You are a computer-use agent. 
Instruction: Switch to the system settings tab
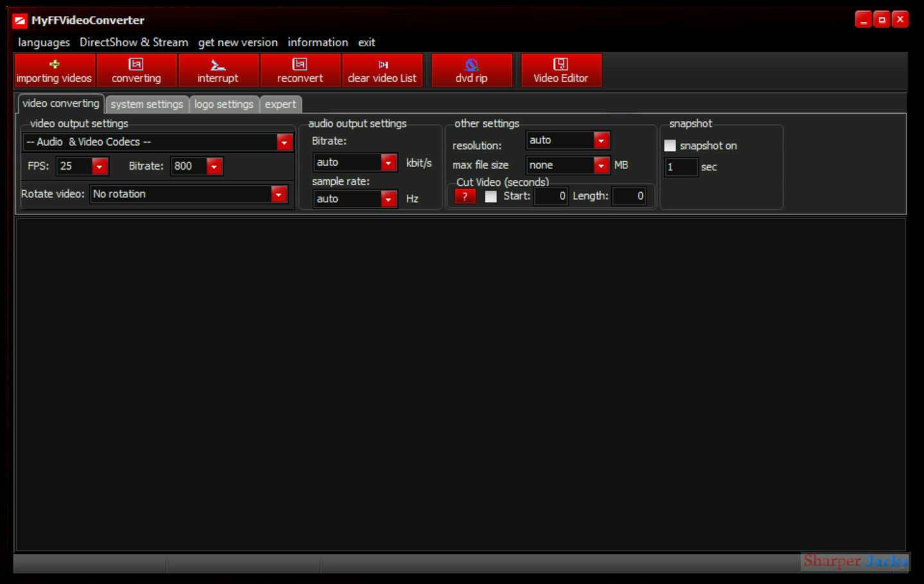[147, 104]
